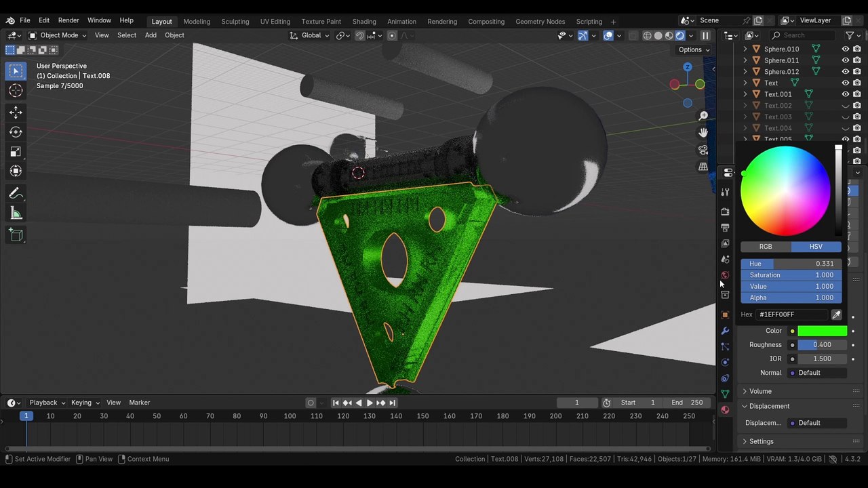
Task: Click the green Color swatch
Action: (822, 331)
